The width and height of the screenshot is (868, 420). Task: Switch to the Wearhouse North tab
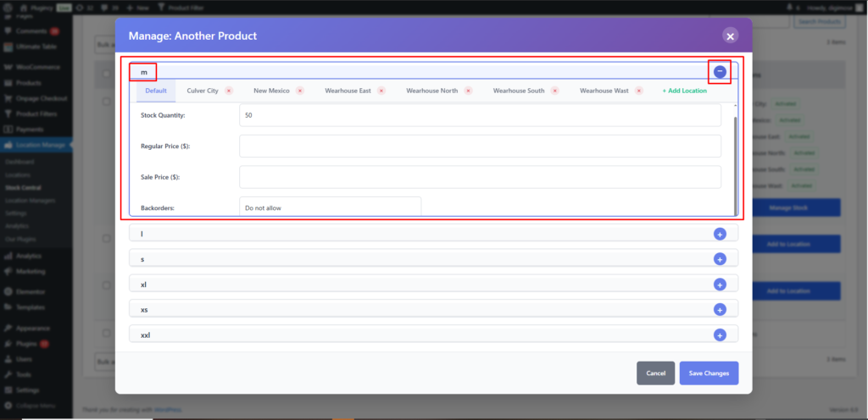(431, 91)
